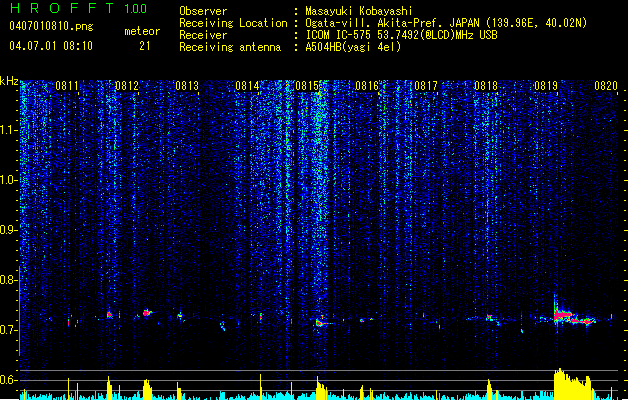This screenshot has height=400, width=629.
Task: Click the Receiving Location value text
Action: coord(446,23)
